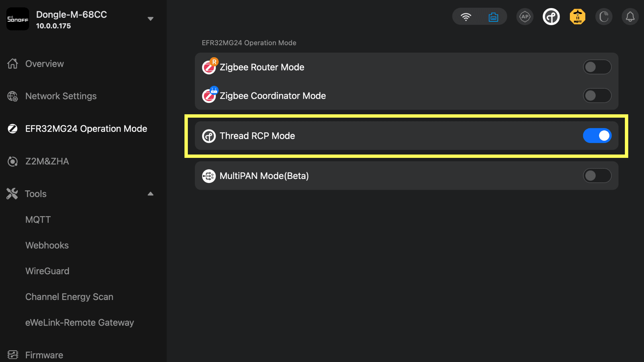
Task: Collapse the Tools section arrow
Action: point(151,194)
